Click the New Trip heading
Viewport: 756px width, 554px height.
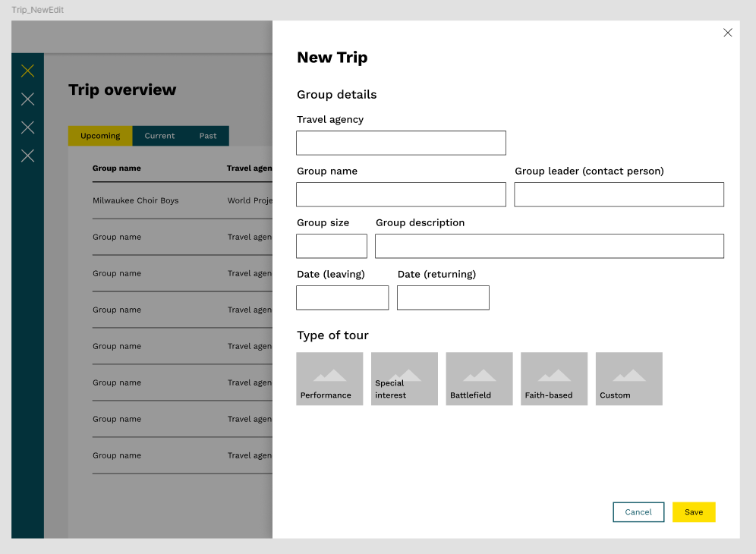[332, 58]
